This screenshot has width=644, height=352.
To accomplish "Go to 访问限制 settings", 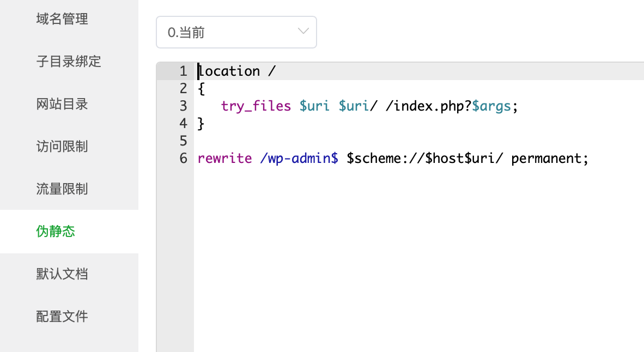I will (x=62, y=147).
